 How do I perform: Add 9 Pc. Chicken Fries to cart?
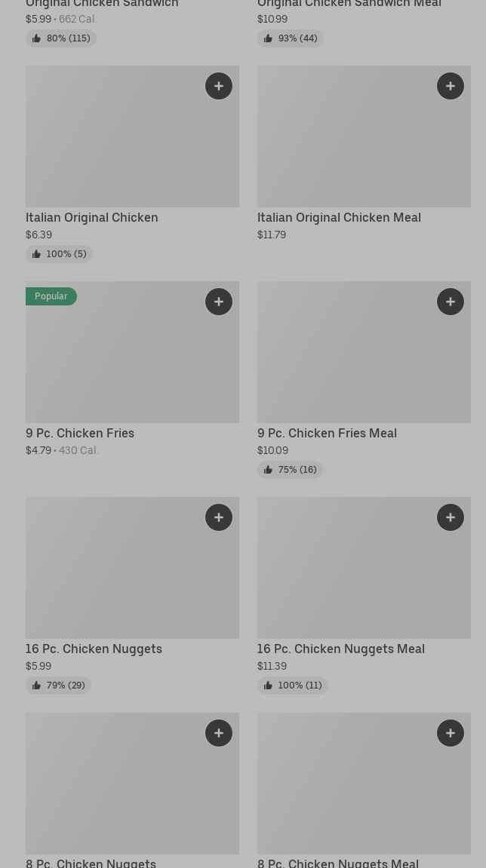pos(219,302)
